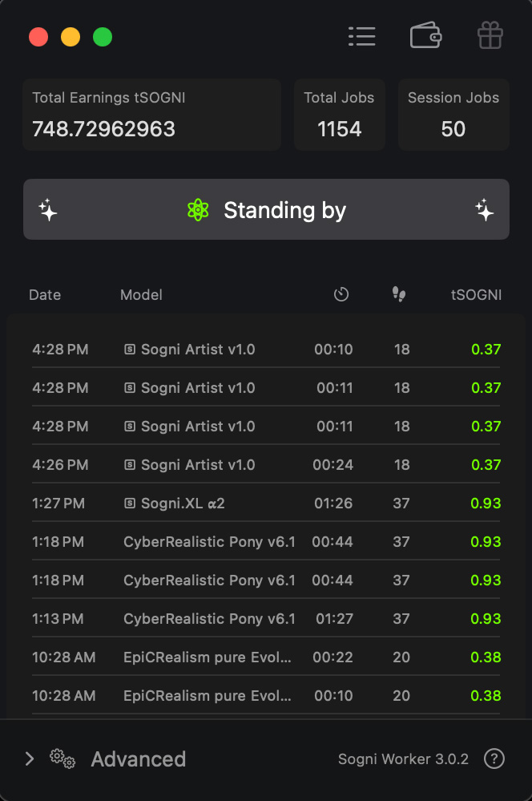Screen dimensions: 532x801
Task: Click the Total Earnings tSOGNI card
Action: click(151, 115)
